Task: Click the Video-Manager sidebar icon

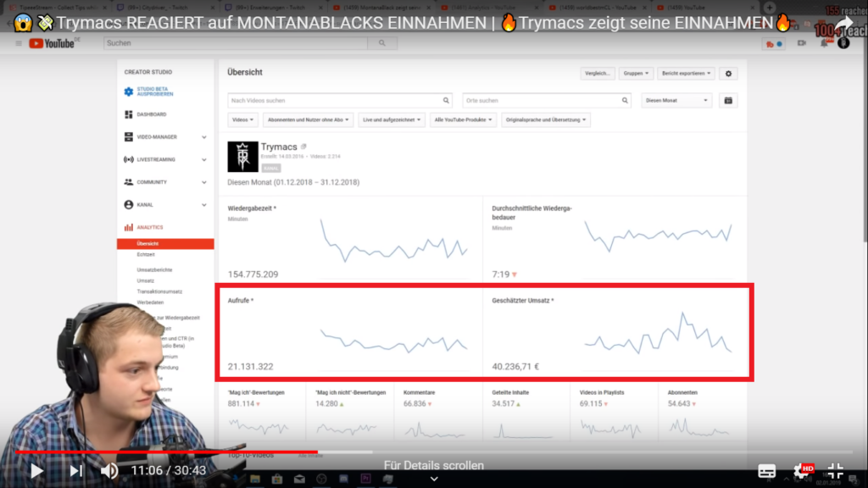Action: [129, 136]
